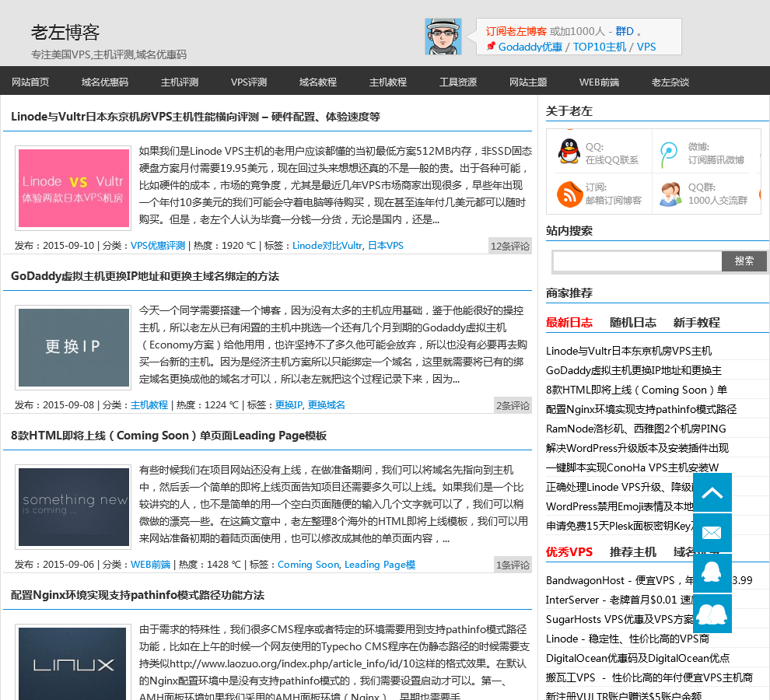
Task: Select the 推荐主机 tab
Action: 633,552
